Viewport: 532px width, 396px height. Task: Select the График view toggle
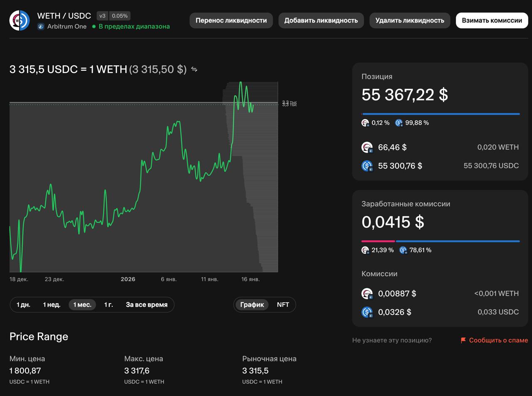click(x=252, y=305)
